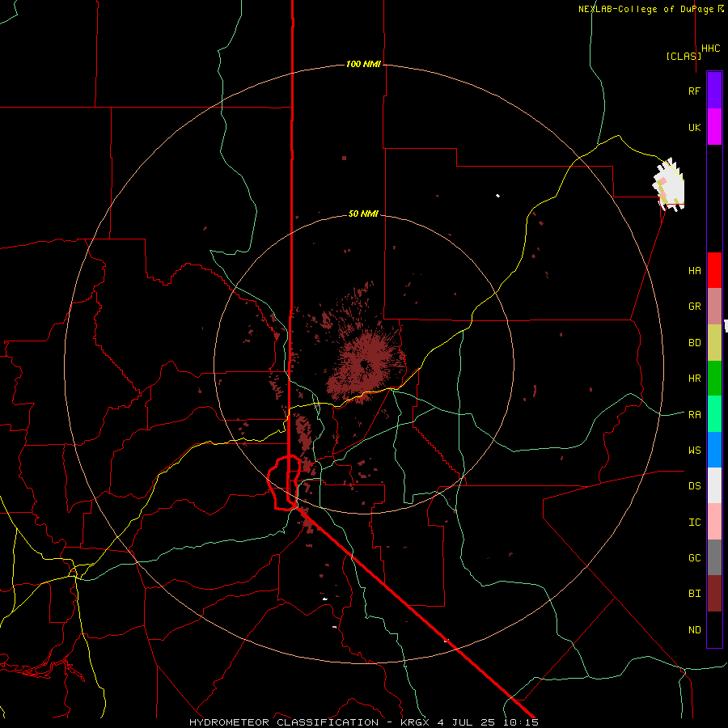The height and width of the screenshot is (728, 728).
Task: Select the BD yellow legend swatch
Action: (714, 342)
